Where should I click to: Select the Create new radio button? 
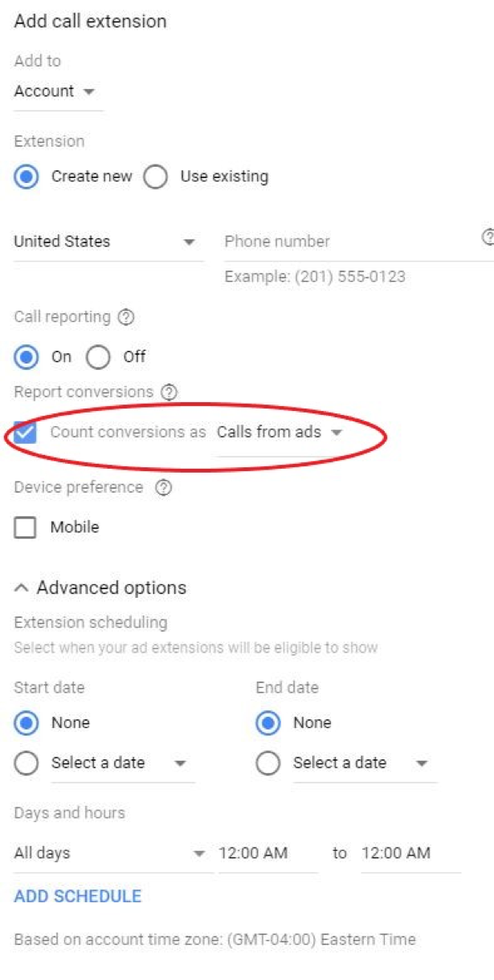coord(27,177)
